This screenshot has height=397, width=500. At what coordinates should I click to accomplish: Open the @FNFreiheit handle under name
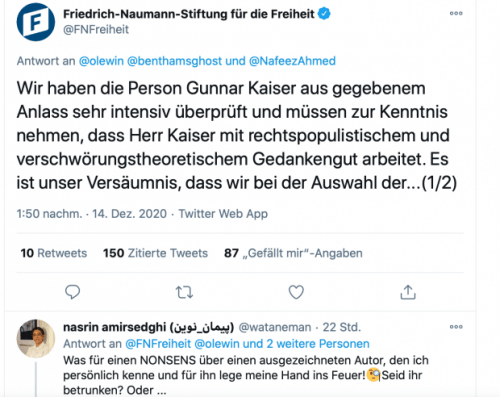pyautogui.click(x=96, y=30)
